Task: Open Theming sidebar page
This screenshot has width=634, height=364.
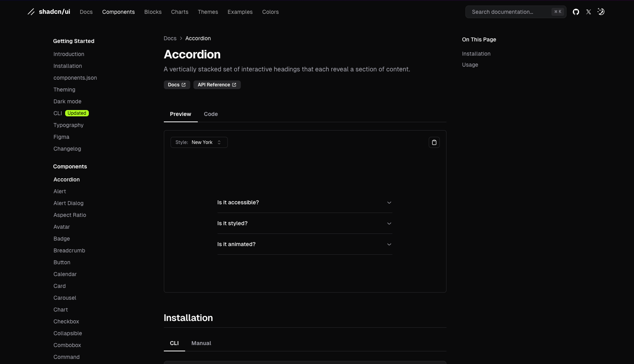Action: tap(64, 90)
